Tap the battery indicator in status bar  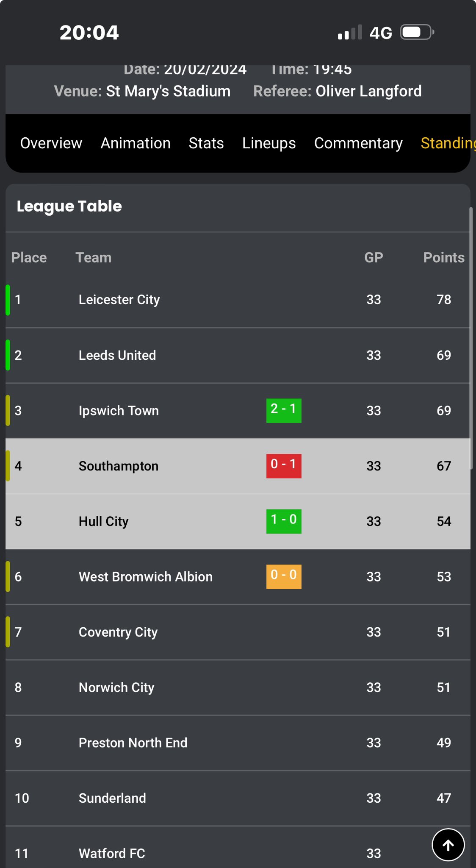point(417,32)
